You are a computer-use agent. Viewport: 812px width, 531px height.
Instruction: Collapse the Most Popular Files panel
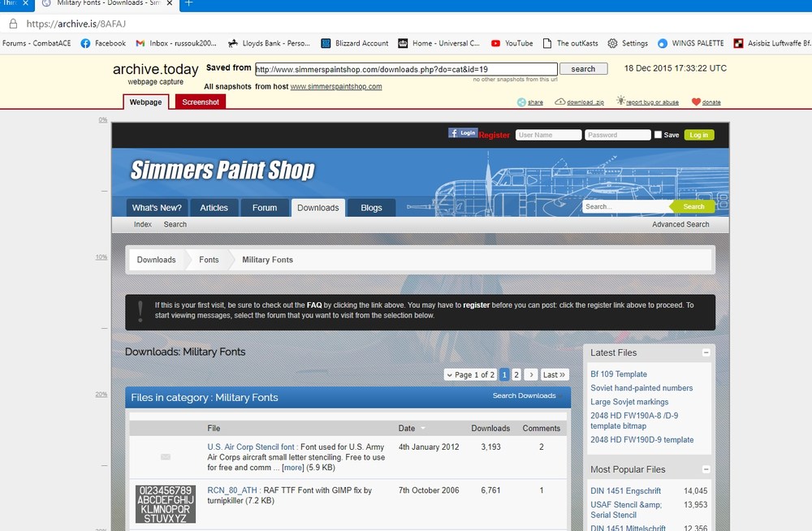[x=706, y=469]
